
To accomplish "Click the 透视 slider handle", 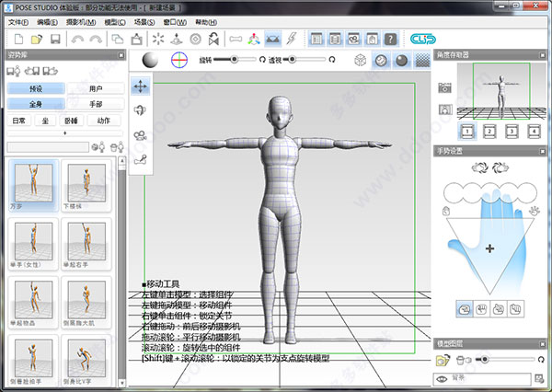I will click(x=292, y=60).
